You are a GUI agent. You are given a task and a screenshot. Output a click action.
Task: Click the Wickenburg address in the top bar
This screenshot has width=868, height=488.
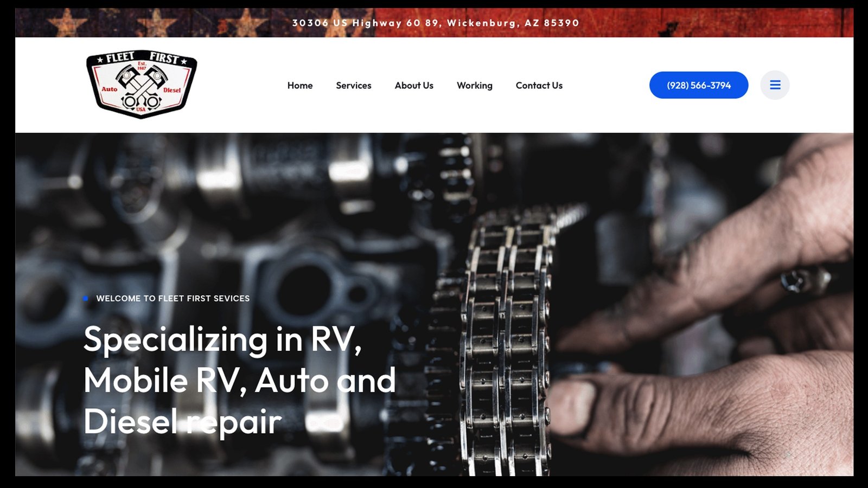436,23
